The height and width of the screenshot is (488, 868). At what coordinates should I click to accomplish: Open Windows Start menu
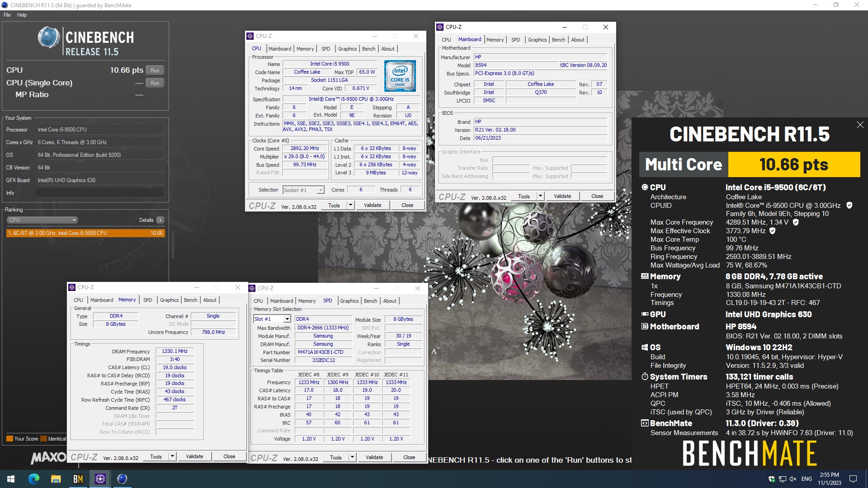tap(11, 479)
